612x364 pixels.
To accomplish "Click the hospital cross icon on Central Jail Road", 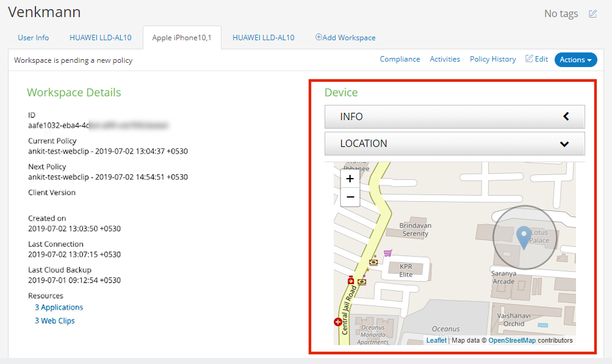I will (x=351, y=280).
